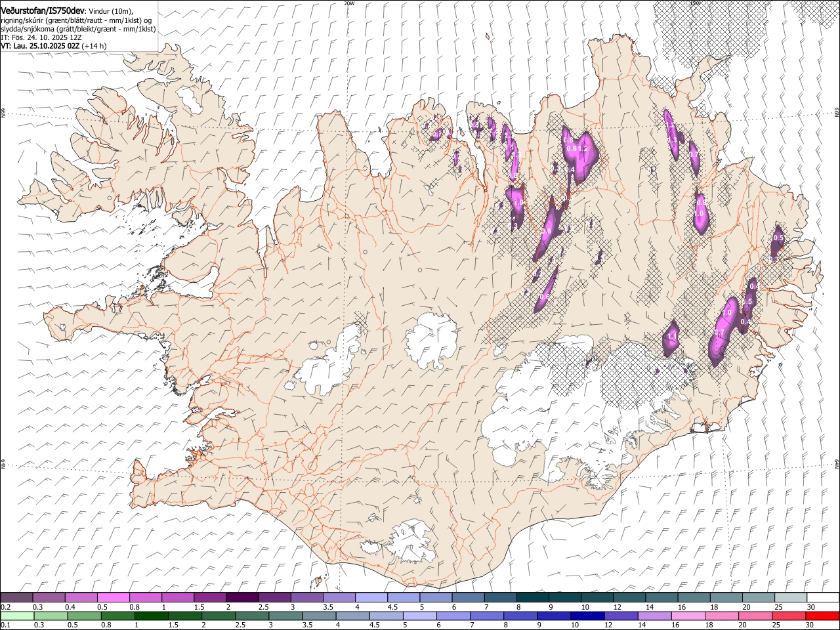Image resolution: width=840 pixels, height=630 pixels.
Task: Select the snow scale swatch between 1.5 and 2
Action: (x=210, y=597)
